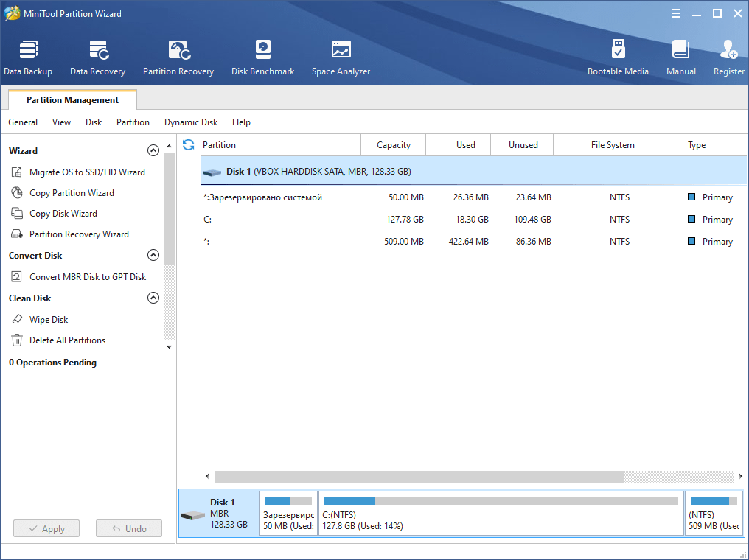Open the View menu
This screenshot has height=560, width=749.
pyautogui.click(x=61, y=122)
